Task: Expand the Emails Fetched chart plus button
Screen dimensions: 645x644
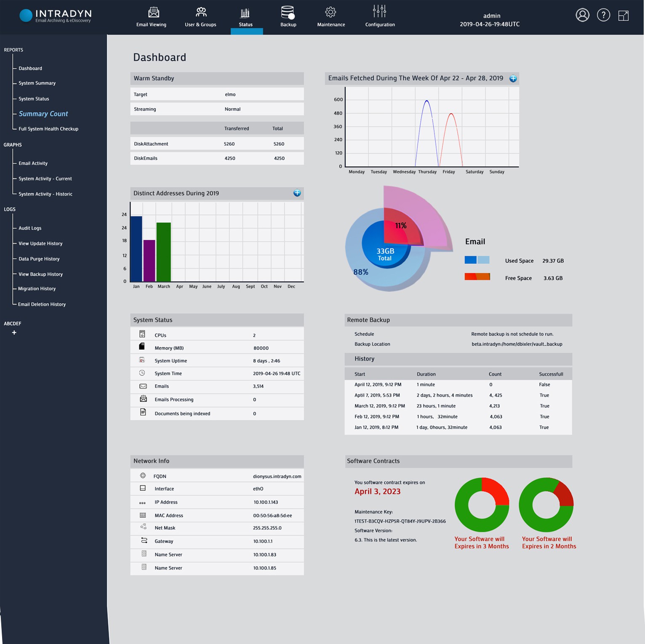Action: click(x=513, y=79)
